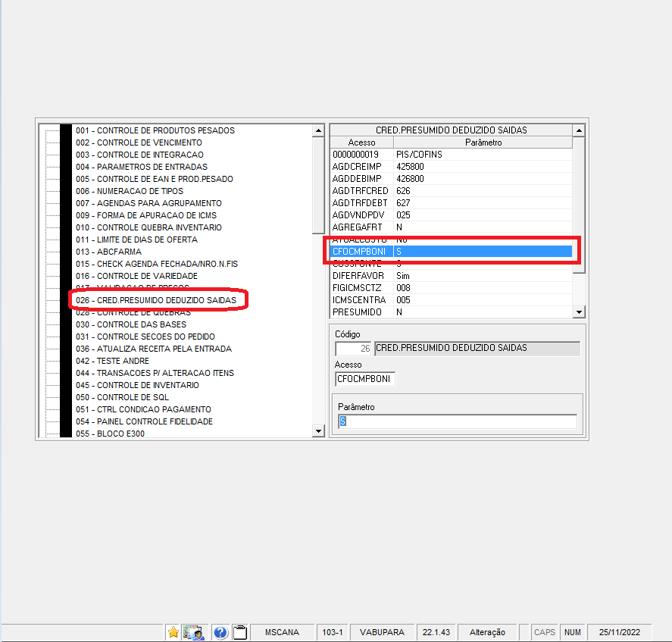Select 042 - TESTE ANDRE
Screen dimensions: 672x642
112,361
